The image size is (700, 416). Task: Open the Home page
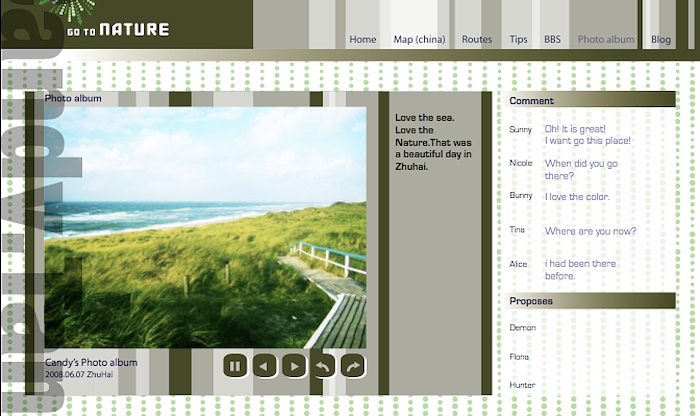click(x=362, y=39)
